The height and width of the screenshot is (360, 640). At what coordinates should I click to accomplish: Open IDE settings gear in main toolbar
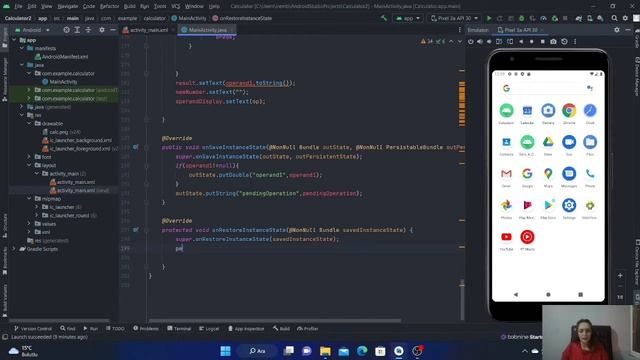tap(625, 18)
